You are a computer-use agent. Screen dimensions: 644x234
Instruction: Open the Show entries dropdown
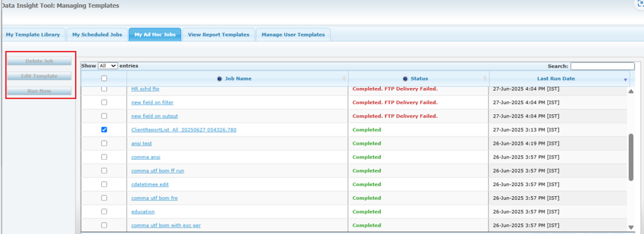[x=108, y=66]
